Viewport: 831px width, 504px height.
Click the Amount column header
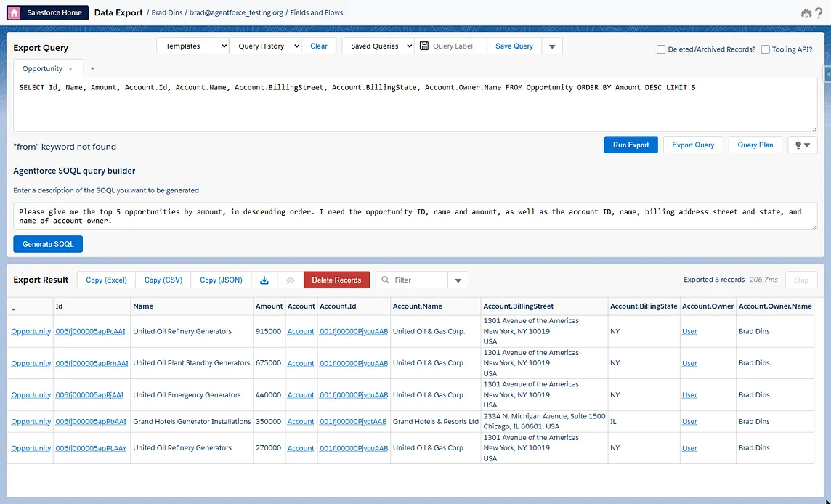click(x=269, y=306)
